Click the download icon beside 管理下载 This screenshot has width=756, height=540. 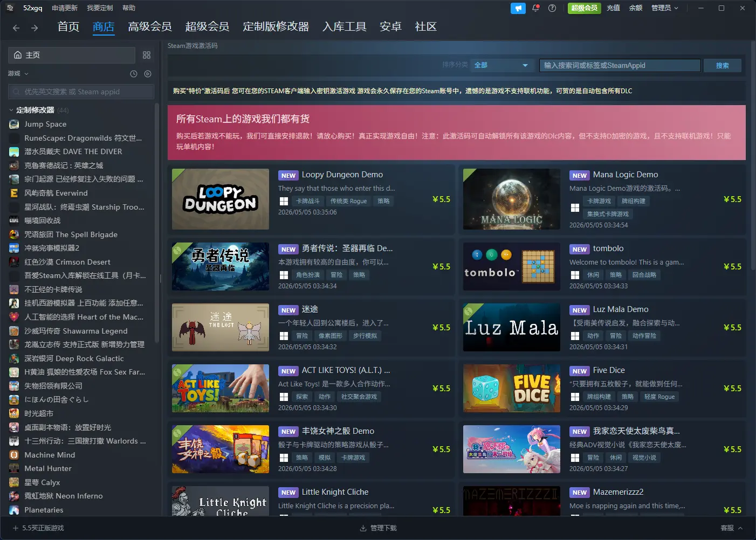point(363,528)
